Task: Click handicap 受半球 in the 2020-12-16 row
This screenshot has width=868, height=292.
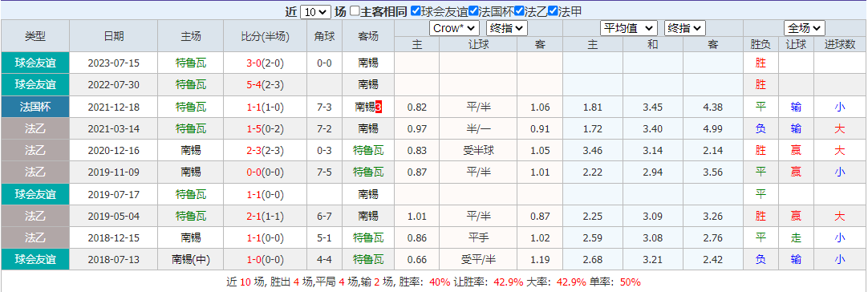Action: tap(478, 150)
